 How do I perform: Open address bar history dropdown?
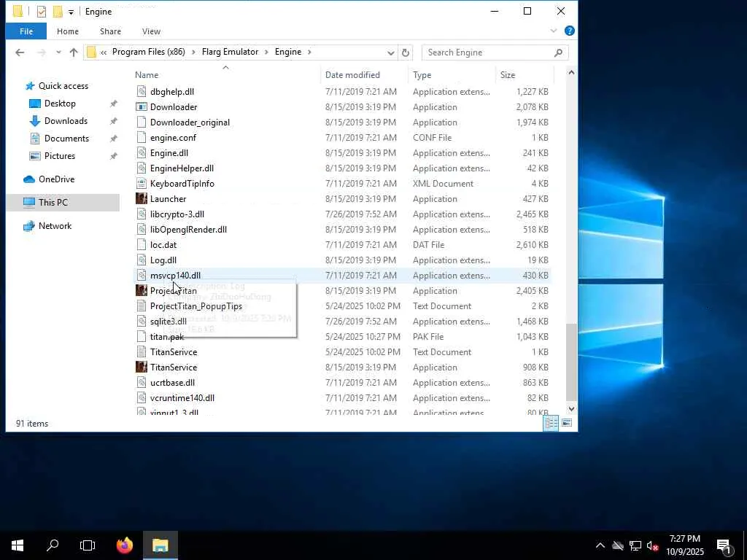391,52
